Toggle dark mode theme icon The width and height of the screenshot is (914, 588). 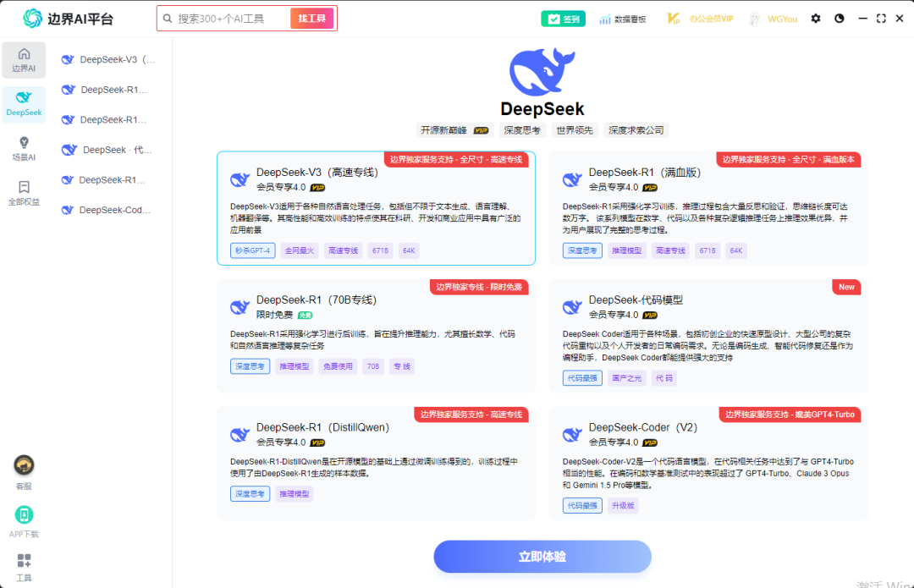pyautogui.click(x=840, y=19)
